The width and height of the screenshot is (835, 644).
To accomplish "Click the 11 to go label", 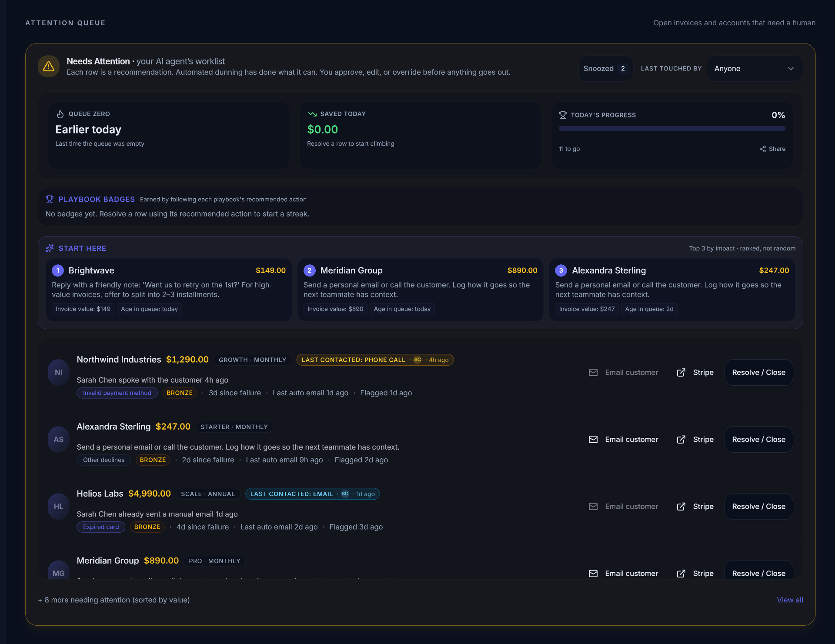I will 569,149.
